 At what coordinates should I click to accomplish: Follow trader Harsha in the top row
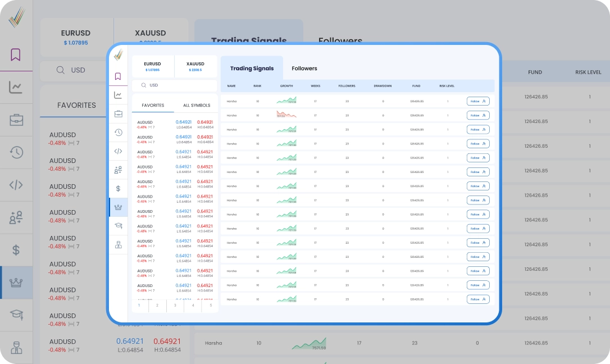pyautogui.click(x=478, y=101)
